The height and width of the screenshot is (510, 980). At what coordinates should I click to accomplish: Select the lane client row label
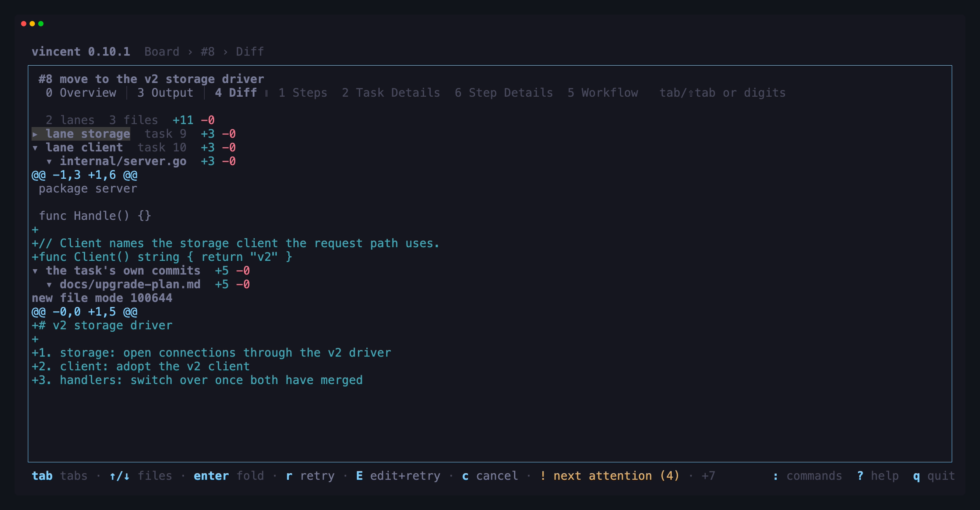(x=84, y=148)
